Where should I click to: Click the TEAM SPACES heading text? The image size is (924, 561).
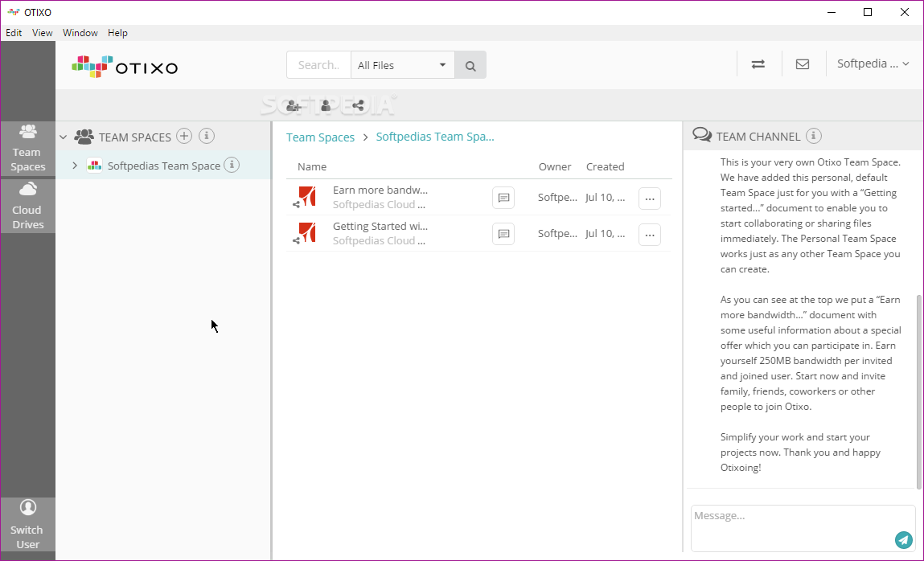click(x=135, y=137)
